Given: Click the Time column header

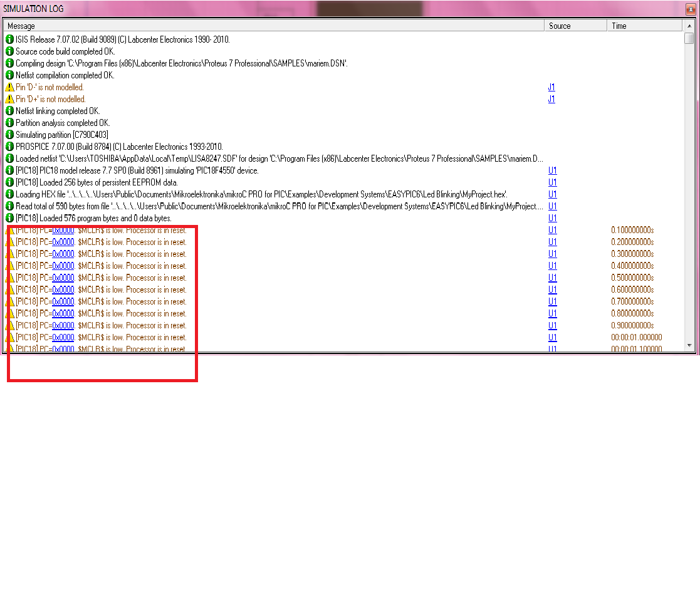Looking at the screenshot, I should 645,26.
